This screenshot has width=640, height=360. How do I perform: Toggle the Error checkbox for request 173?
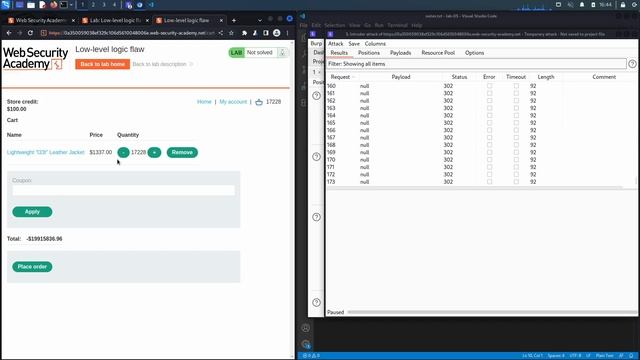click(x=489, y=182)
